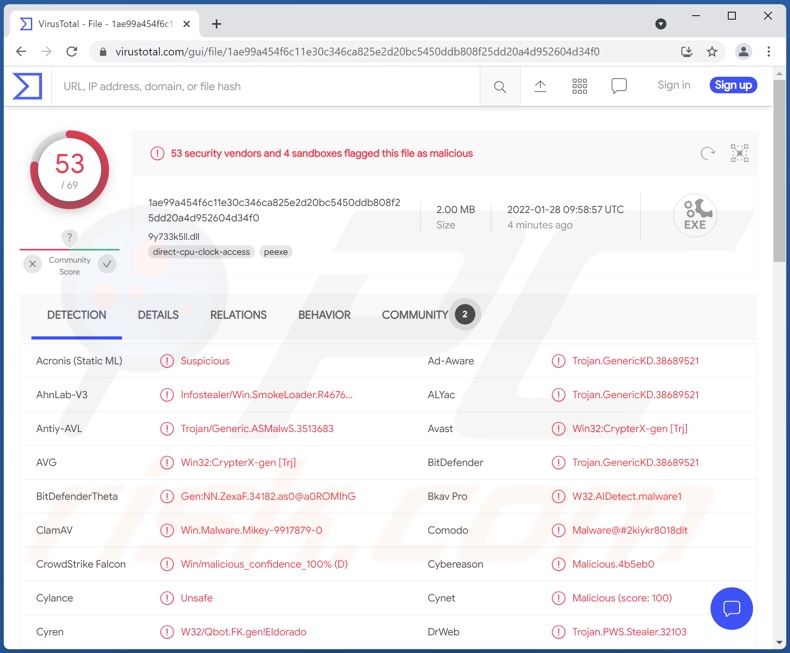Open the RELATIONS tab

(x=238, y=315)
